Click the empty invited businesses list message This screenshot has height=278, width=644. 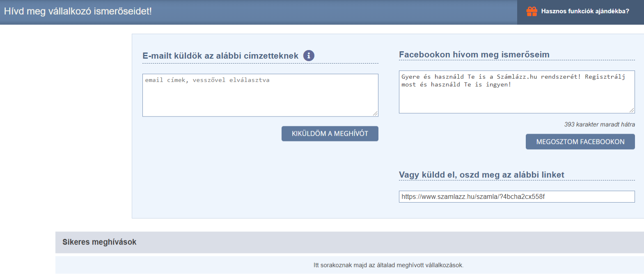388,265
